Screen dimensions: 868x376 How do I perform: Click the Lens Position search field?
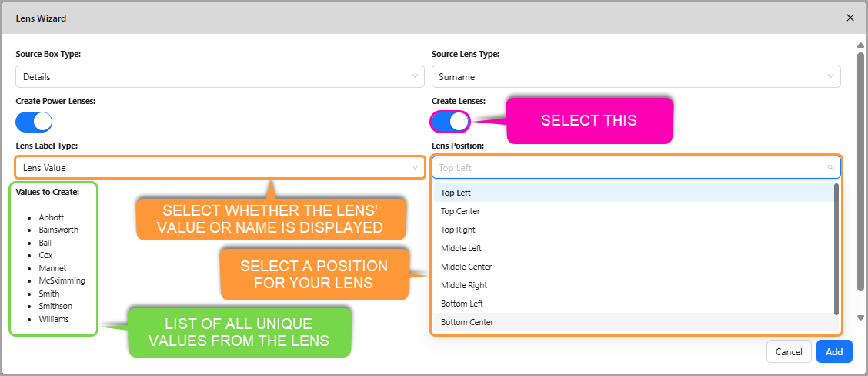tap(627, 167)
